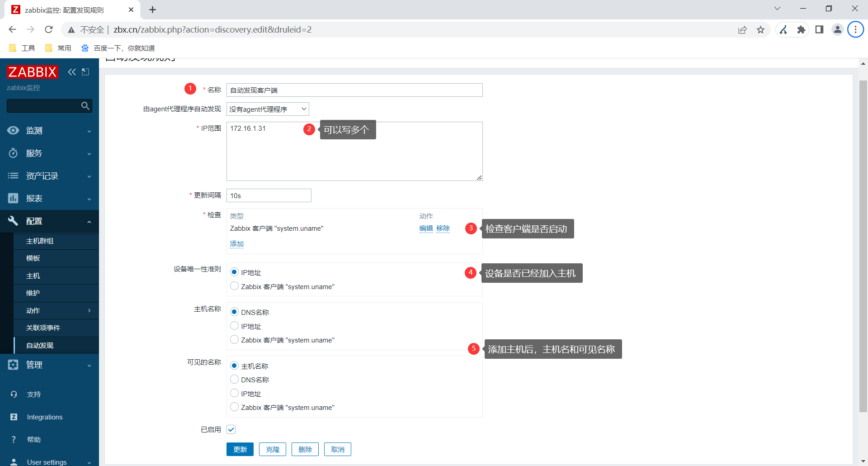Expand the 管理 sidebar section
Image resolution: width=868 pixels, height=466 pixels.
[49, 365]
